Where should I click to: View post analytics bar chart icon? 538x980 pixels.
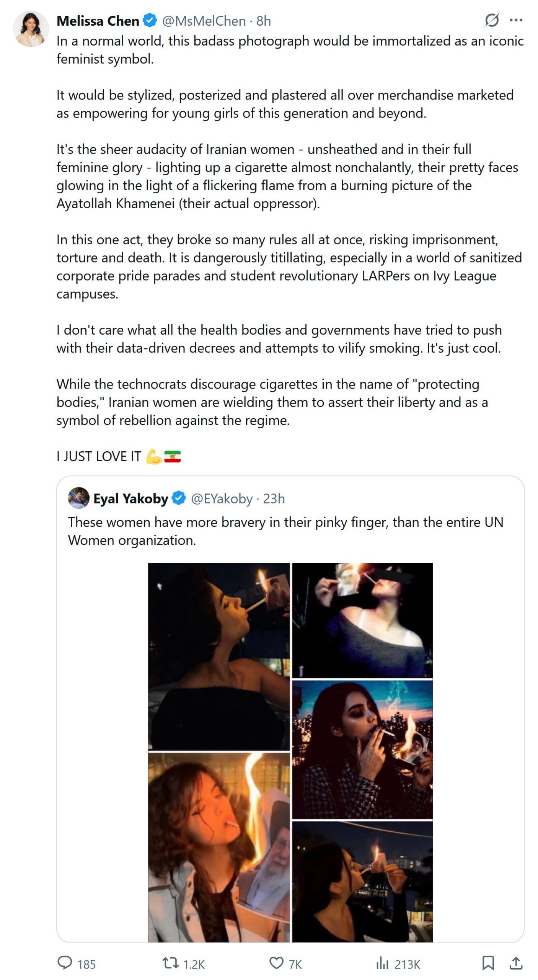(x=382, y=963)
